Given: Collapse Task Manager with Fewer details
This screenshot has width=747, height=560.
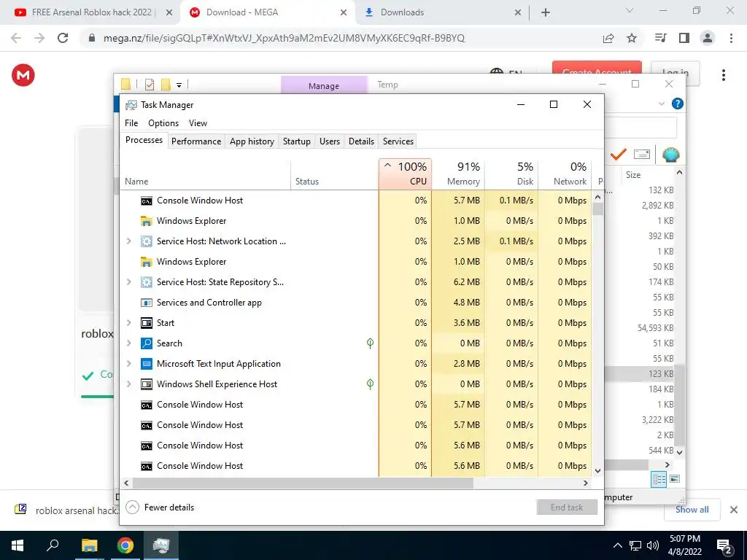Looking at the screenshot, I should [160, 507].
